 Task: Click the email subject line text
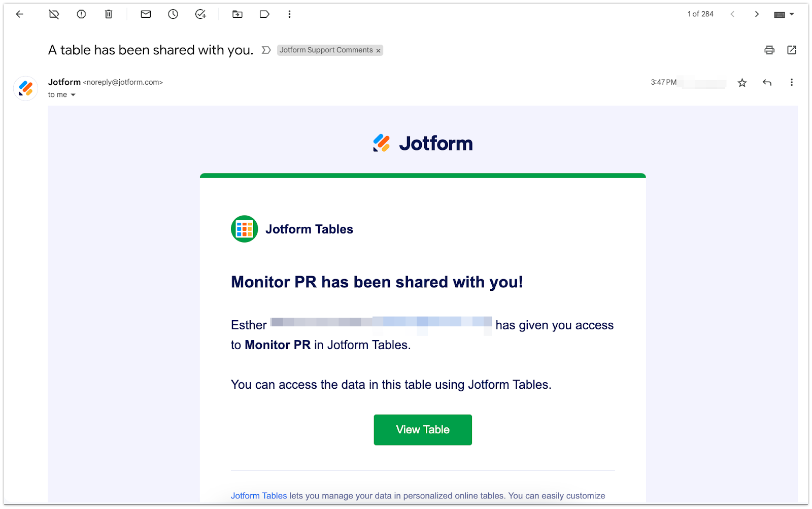[151, 50]
